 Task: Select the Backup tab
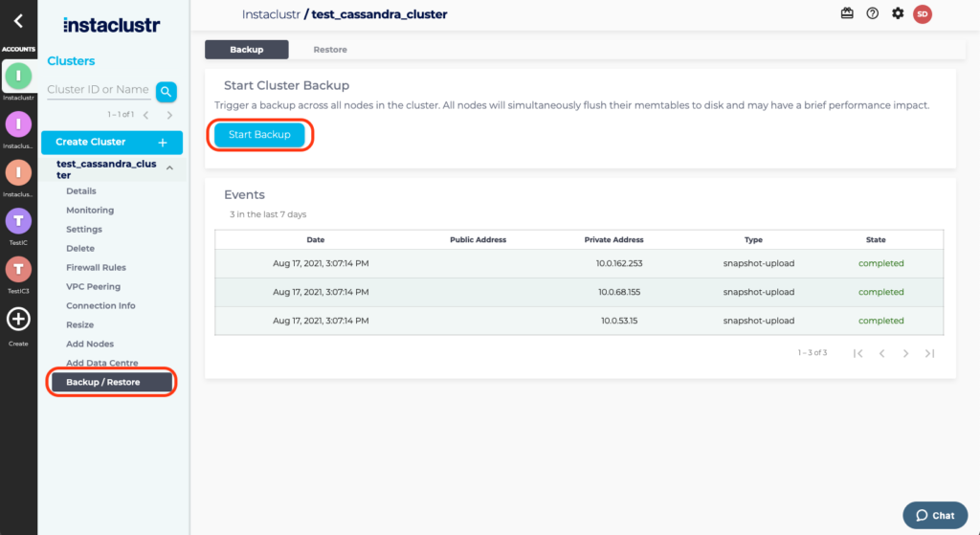(x=246, y=49)
